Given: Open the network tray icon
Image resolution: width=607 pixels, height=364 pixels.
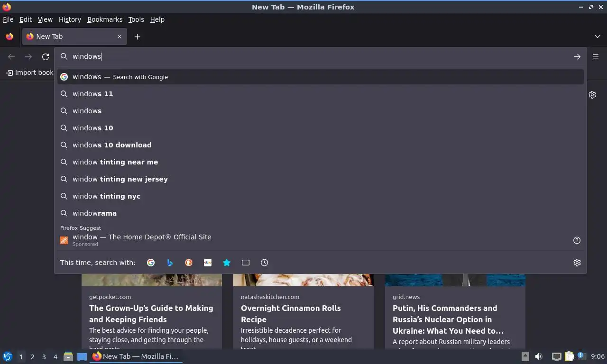Looking at the screenshot, I should click(557, 356).
